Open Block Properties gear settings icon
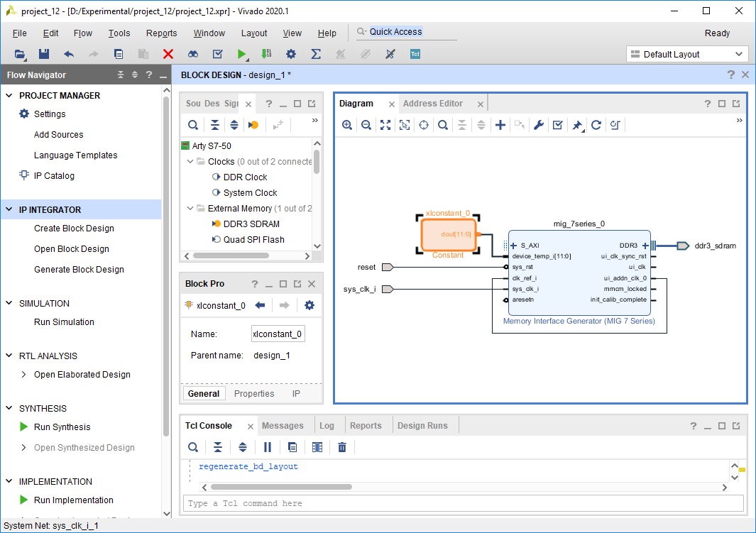 coord(309,305)
